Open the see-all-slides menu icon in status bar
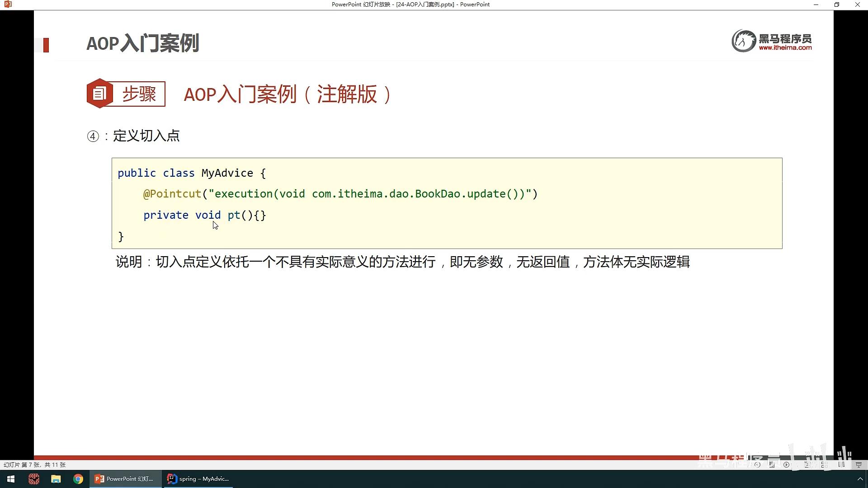The image size is (868, 488). [772, 465]
